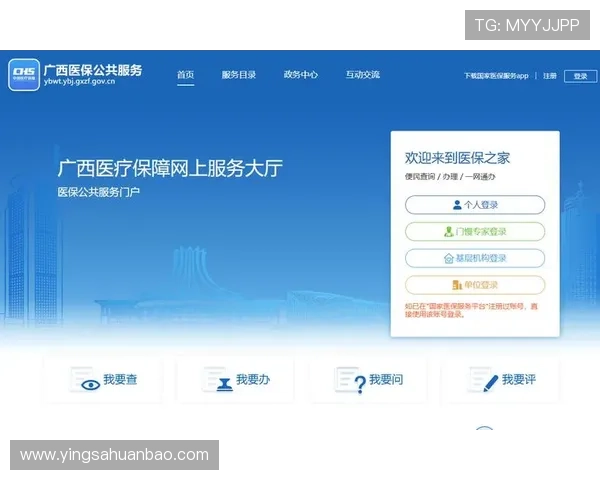This screenshot has width=600, height=480.
Task: Open the 我要问 card
Action: [368, 380]
